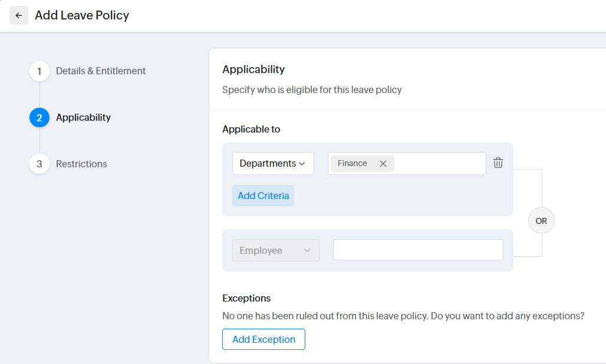Select the Finance department chip
Image resolution: width=606 pixels, height=364 pixels.
pyautogui.click(x=353, y=163)
